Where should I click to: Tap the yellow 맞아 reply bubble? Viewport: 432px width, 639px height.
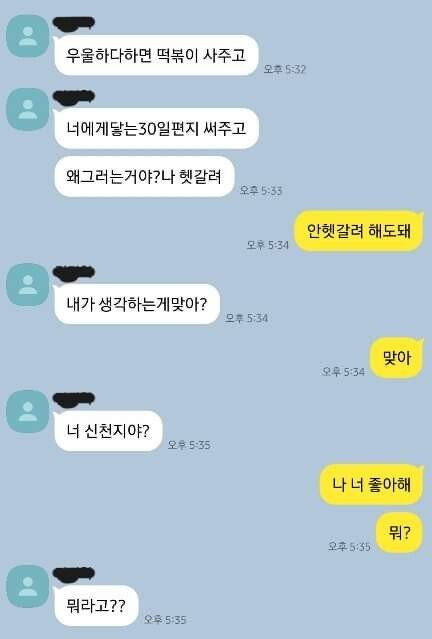[397, 358]
